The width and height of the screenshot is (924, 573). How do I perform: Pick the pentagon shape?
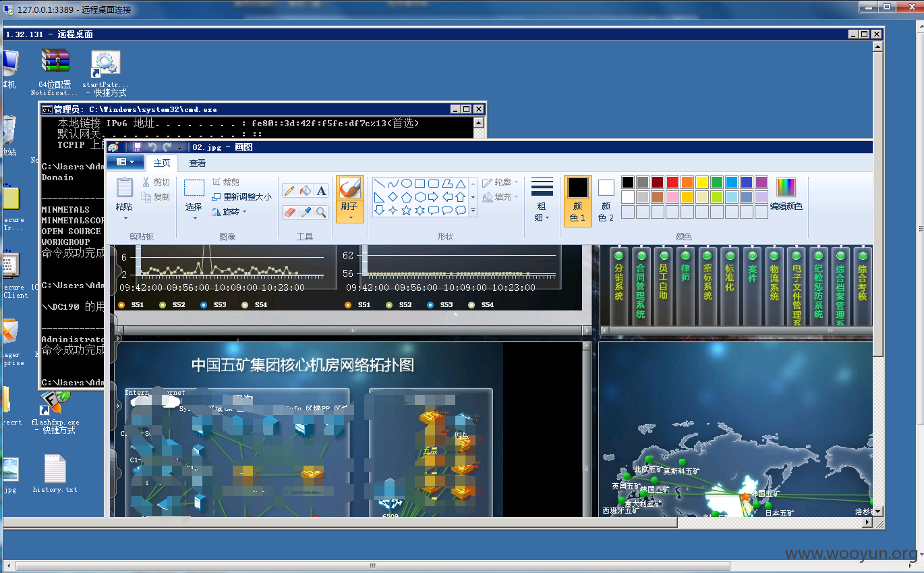click(407, 197)
